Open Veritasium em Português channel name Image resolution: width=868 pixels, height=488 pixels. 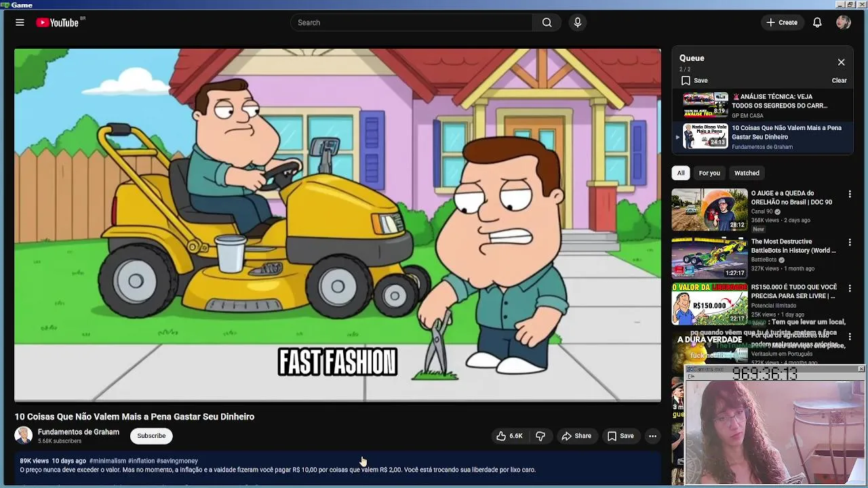point(782,354)
